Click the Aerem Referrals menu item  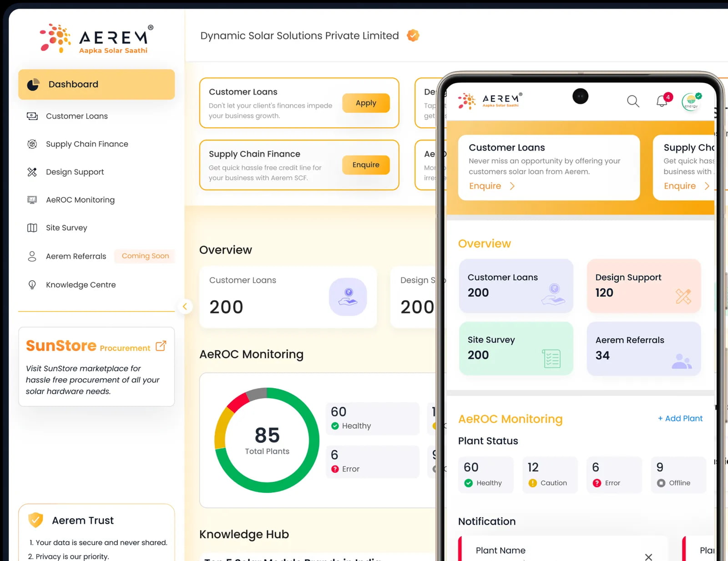(76, 256)
